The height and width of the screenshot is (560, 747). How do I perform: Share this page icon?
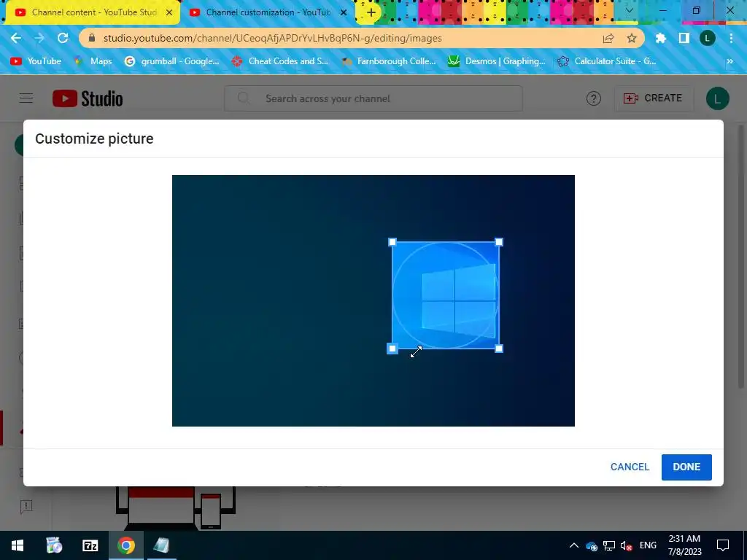tap(608, 38)
